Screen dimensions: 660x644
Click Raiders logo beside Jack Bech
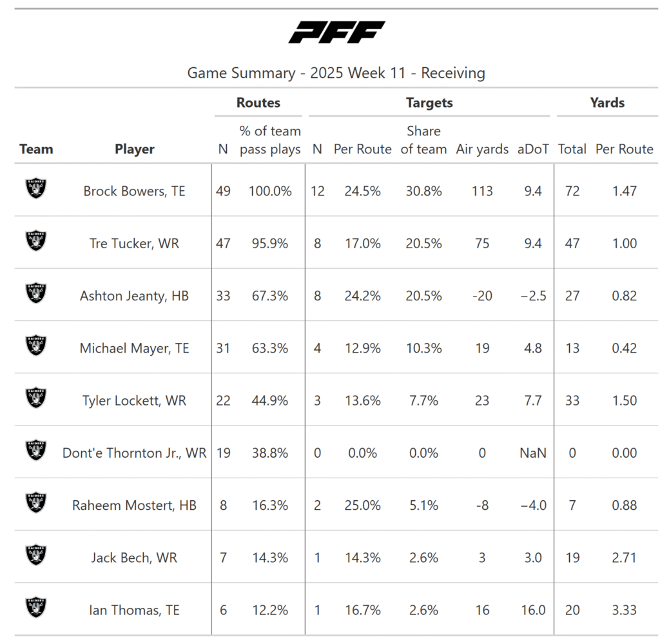point(36,555)
